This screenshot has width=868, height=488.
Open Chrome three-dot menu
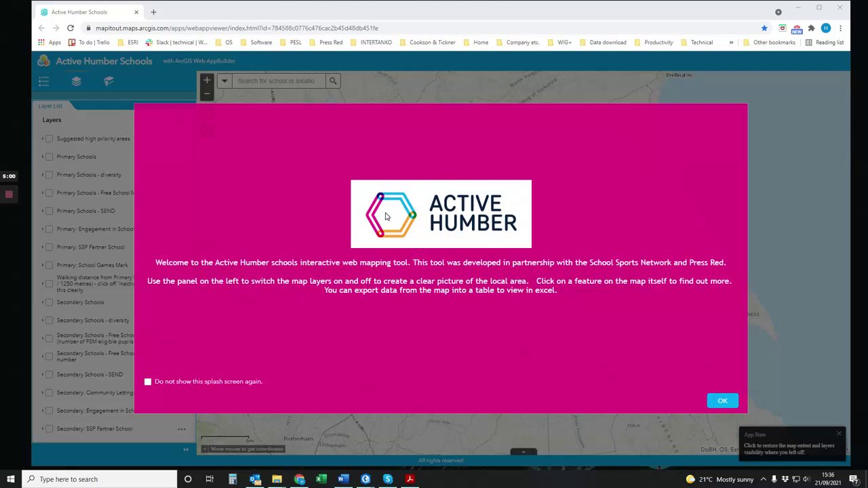(x=840, y=28)
